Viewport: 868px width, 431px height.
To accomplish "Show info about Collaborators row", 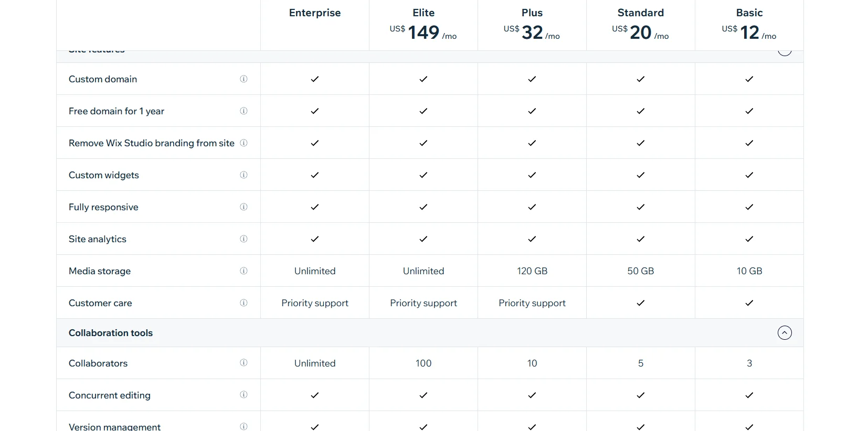I will (244, 363).
